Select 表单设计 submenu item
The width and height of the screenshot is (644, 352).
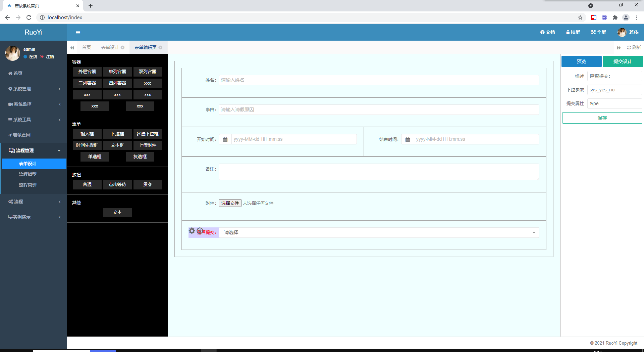34,164
